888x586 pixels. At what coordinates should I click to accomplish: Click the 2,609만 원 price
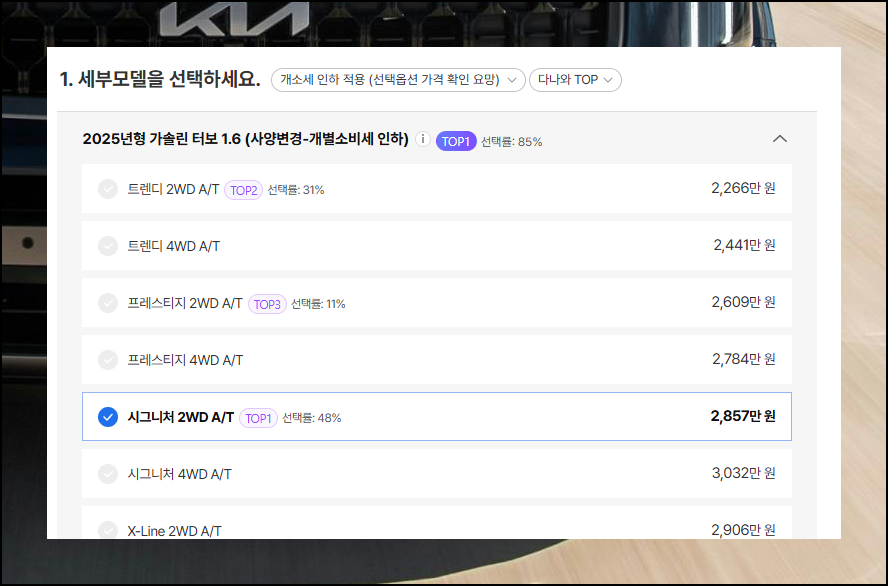pos(743,302)
